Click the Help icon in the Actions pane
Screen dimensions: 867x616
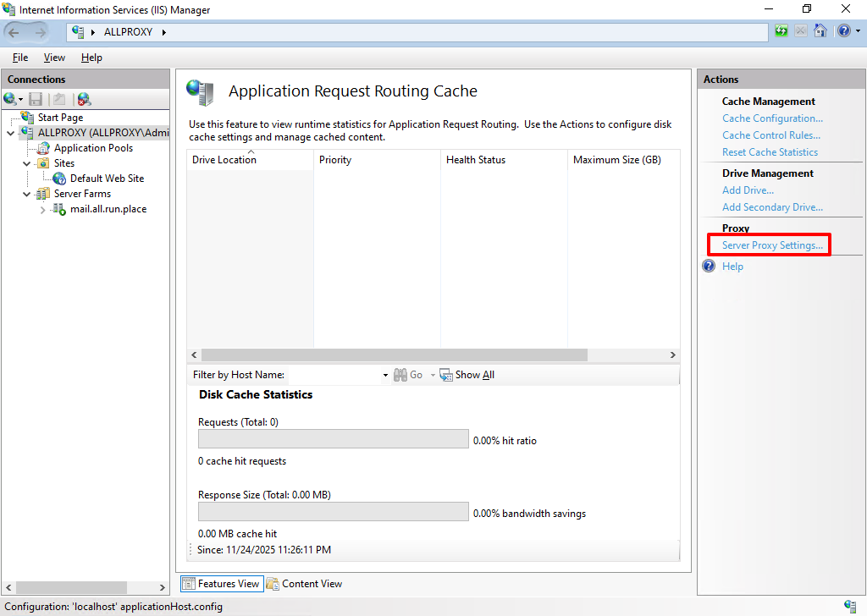pyautogui.click(x=709, y=267)
